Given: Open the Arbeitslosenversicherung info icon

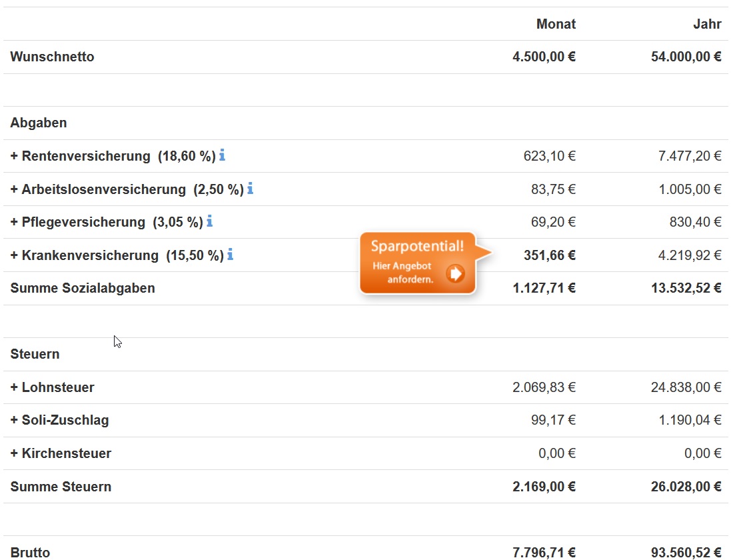Looking at the screenshot, I should click(x=251, y=188).
